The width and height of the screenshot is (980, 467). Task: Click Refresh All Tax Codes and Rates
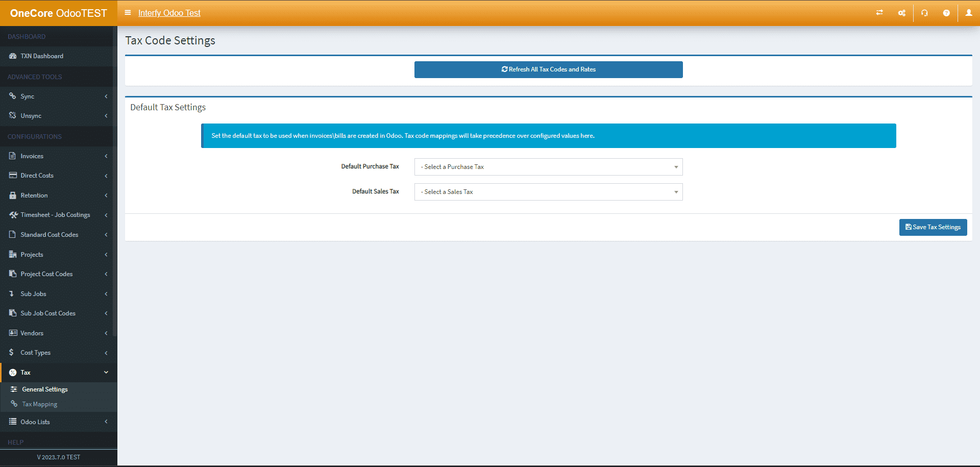[548, 69]
